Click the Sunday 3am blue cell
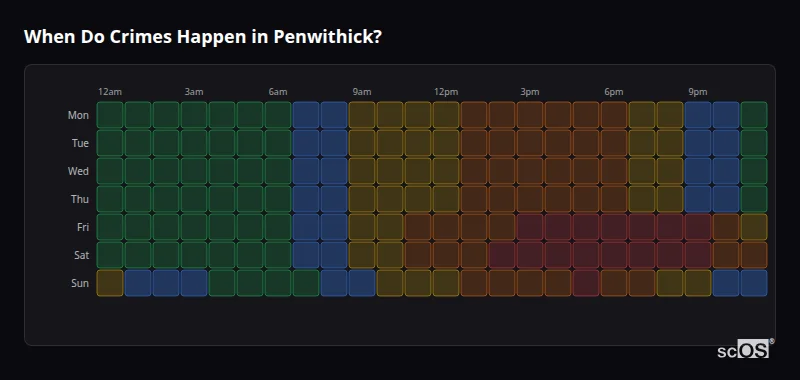800x380 pixels. click(x=194, y=283)
